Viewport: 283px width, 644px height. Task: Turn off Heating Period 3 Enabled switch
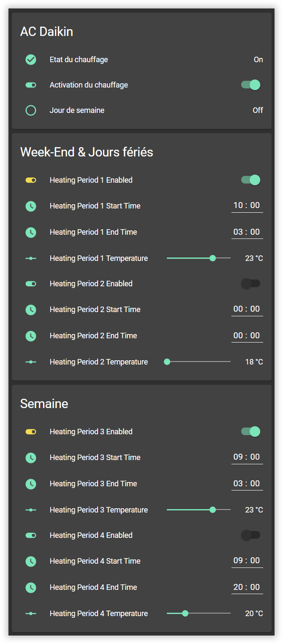[250, 432]
